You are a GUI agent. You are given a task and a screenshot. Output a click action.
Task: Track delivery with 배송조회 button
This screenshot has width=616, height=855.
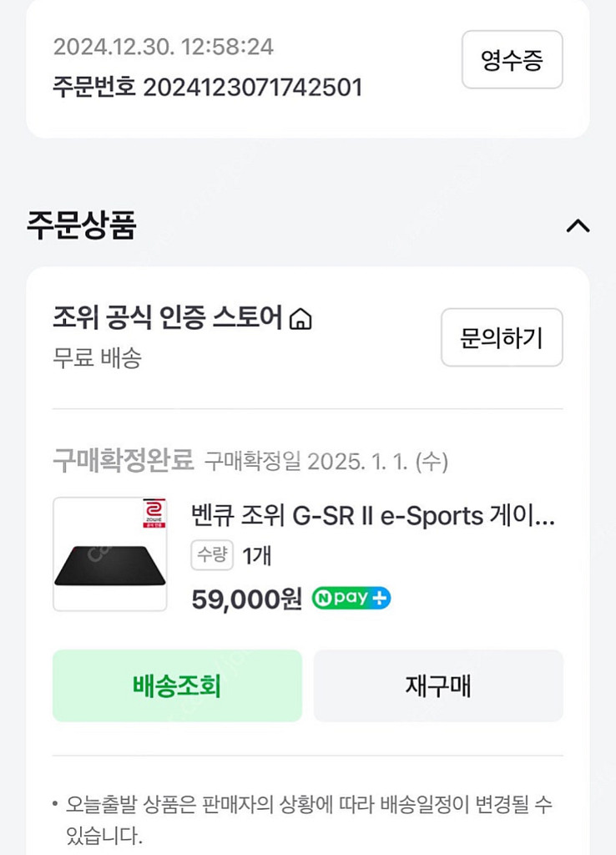(177, 686)
